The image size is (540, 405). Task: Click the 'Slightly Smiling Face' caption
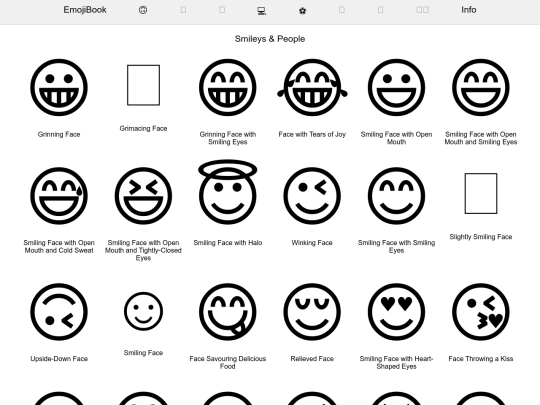pos(481,237)
